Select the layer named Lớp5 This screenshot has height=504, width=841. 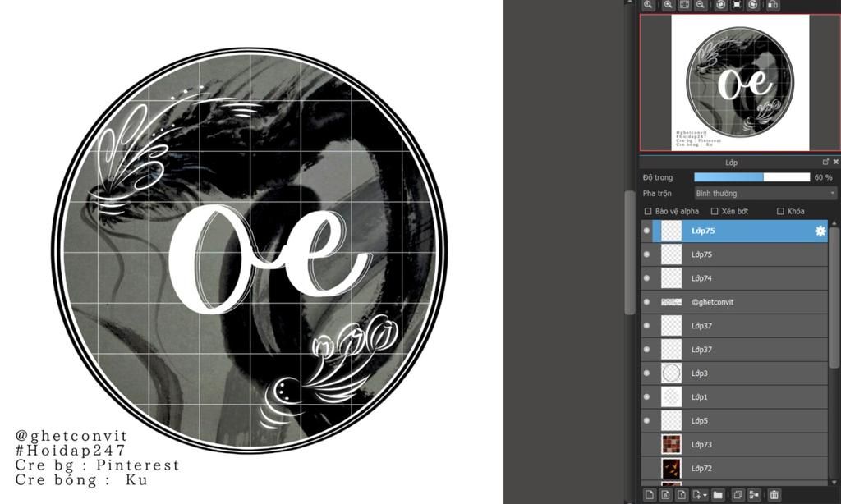click(699, 420)
